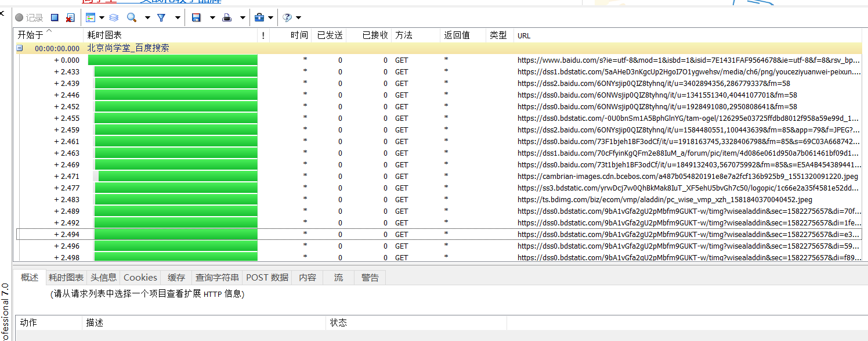Click the Tools briefcase icon
The height and width of the screenshot is (341, 868).
coord(260,18)
